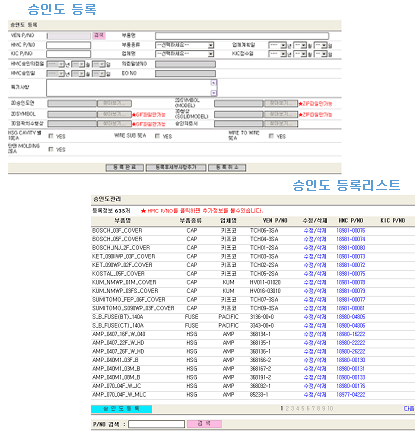Click the 등록취소 button

click(227, 167)
